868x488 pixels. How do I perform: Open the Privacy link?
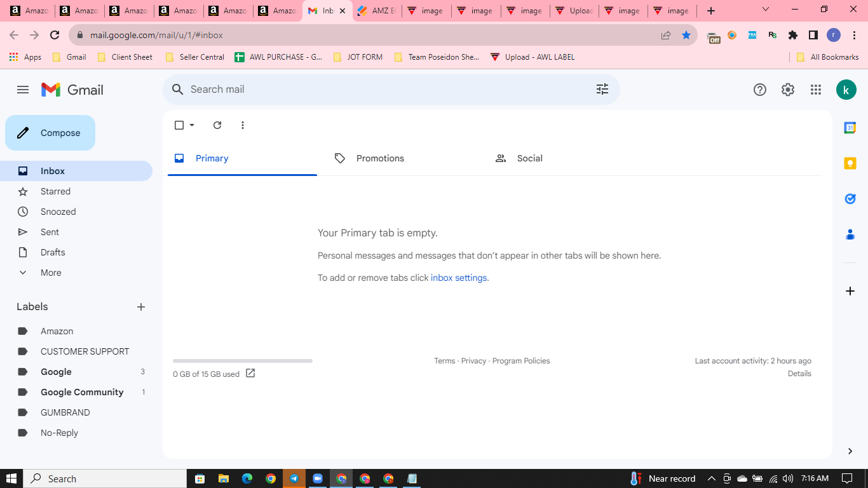pyautogui.click(x=473, y=361)
